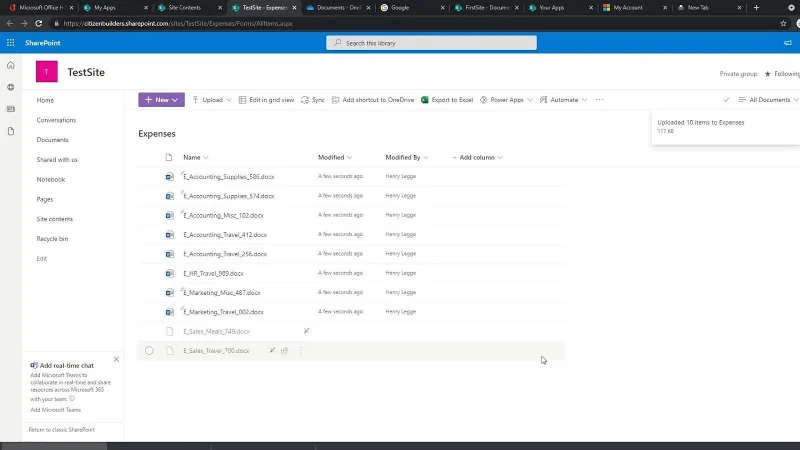The height and width of the screenshot is (450, 800).
Task: Close the Add real-time chat card
Action: 116,359
